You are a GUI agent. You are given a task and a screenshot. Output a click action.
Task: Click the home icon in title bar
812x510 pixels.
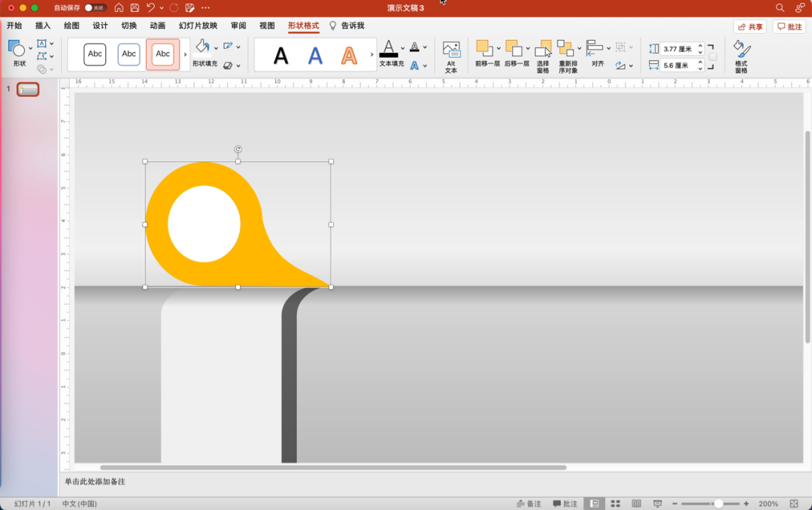(x=119, y=8)
